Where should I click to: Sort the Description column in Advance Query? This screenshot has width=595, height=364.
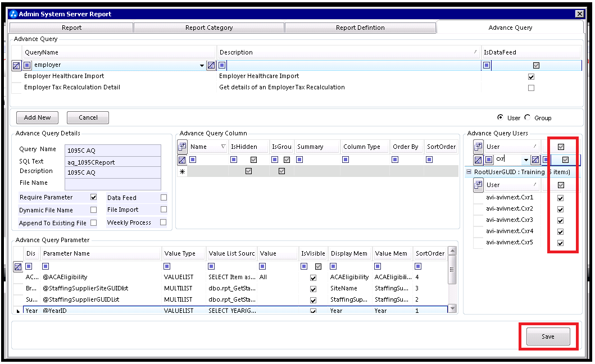(348, 52)
